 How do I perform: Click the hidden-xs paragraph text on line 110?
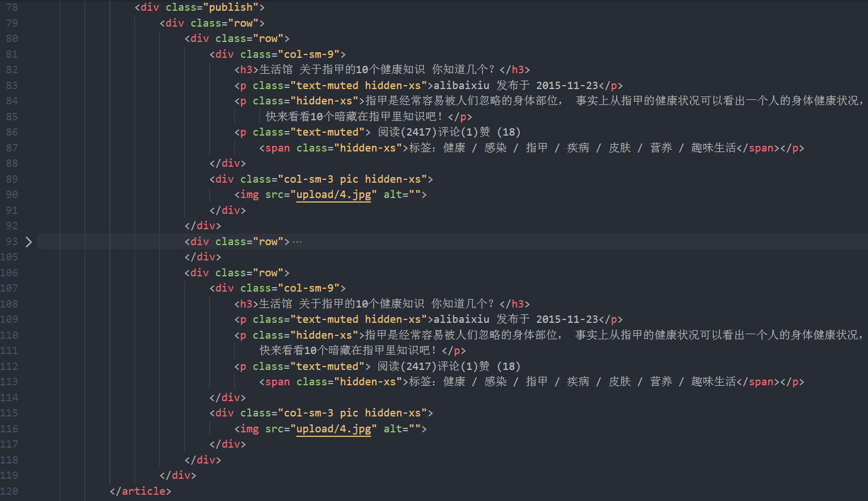point(615,335)
